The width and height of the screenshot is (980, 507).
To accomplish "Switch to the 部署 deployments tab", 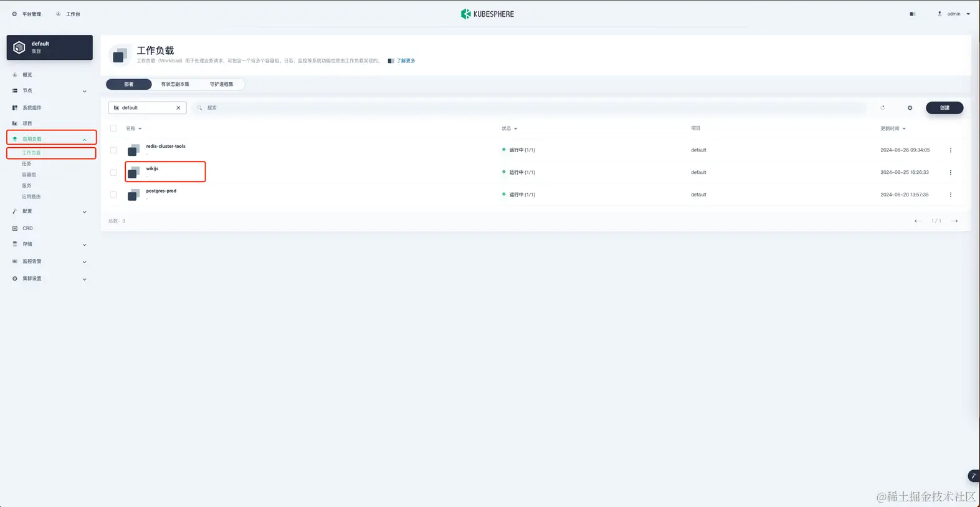I will click(129, 84).
